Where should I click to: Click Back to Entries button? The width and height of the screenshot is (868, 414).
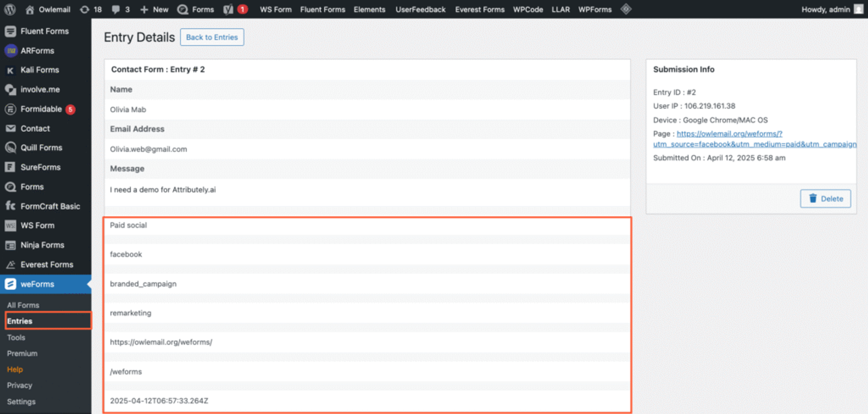[x=212, y=37]
